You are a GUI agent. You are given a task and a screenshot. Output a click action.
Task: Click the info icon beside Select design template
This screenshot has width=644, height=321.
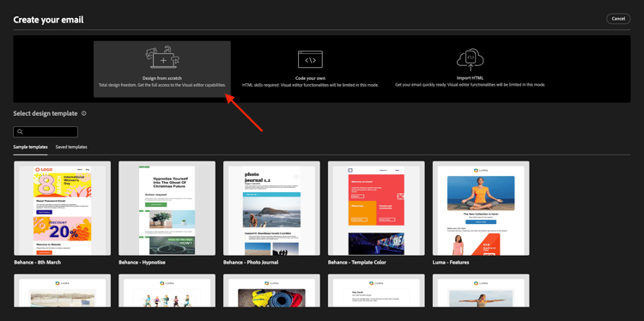point(84,113)
